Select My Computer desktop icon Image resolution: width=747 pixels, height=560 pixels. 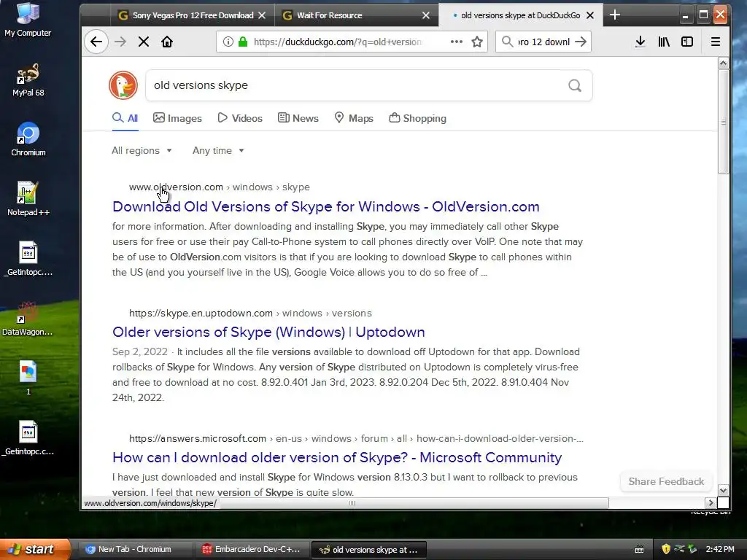28,20
